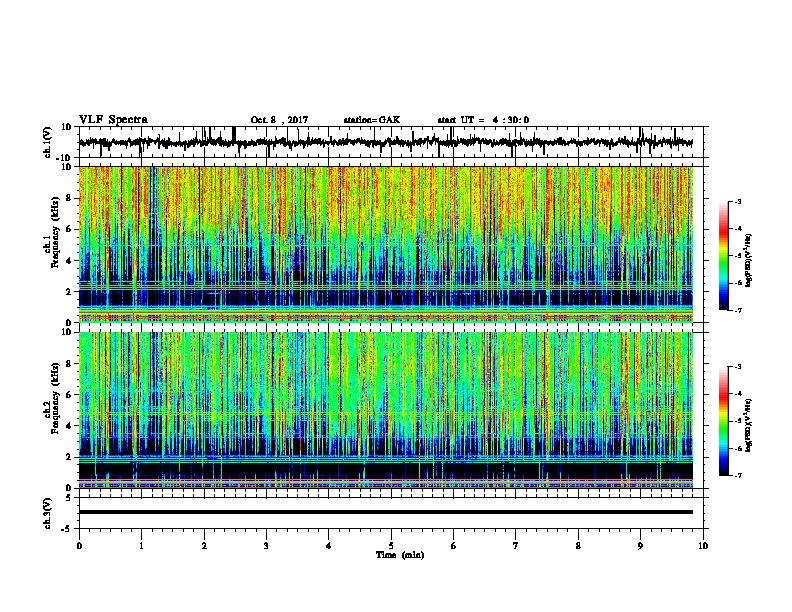Click the ch.2 spectrogram panel
The height and width of the screenshot is (612, 792).
(385, 410)
